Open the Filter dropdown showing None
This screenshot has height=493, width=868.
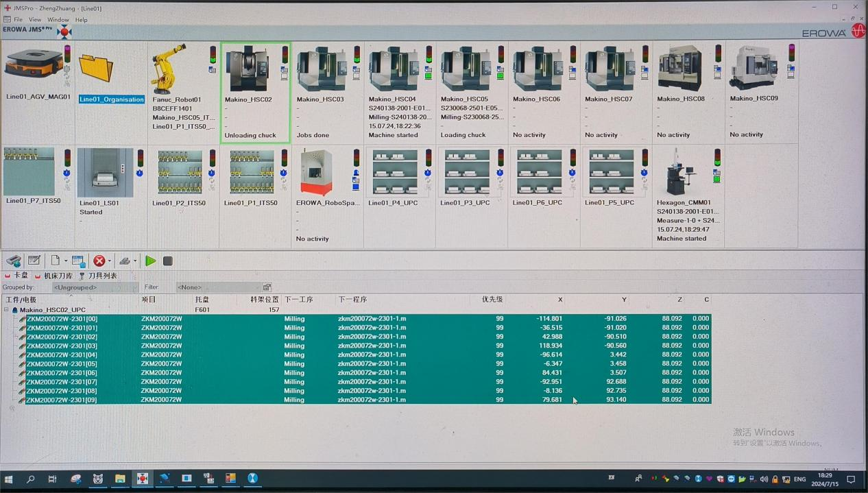coord(217,287)
